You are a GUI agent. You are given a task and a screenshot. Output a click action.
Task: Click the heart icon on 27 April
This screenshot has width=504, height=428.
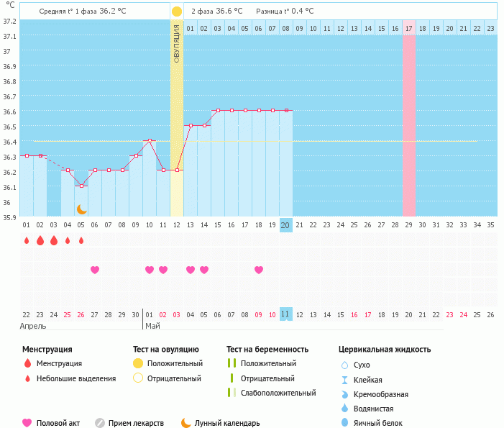point(95,270)
